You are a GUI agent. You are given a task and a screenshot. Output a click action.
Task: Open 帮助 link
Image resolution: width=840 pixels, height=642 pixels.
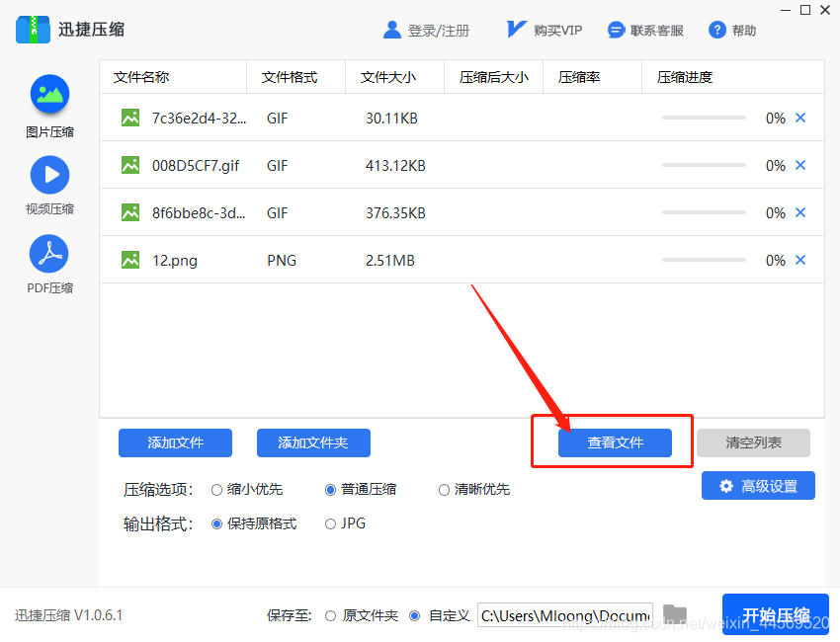[744, 31]
